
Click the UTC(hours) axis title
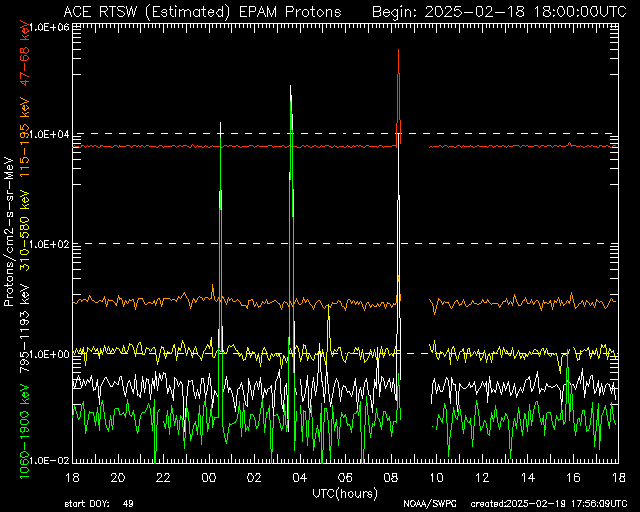click(345, 493)
